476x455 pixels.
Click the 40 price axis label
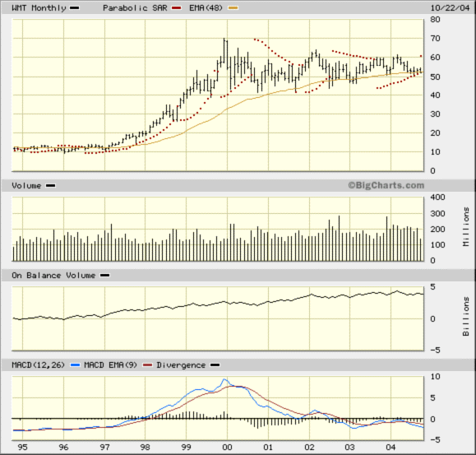click(435, 95)
